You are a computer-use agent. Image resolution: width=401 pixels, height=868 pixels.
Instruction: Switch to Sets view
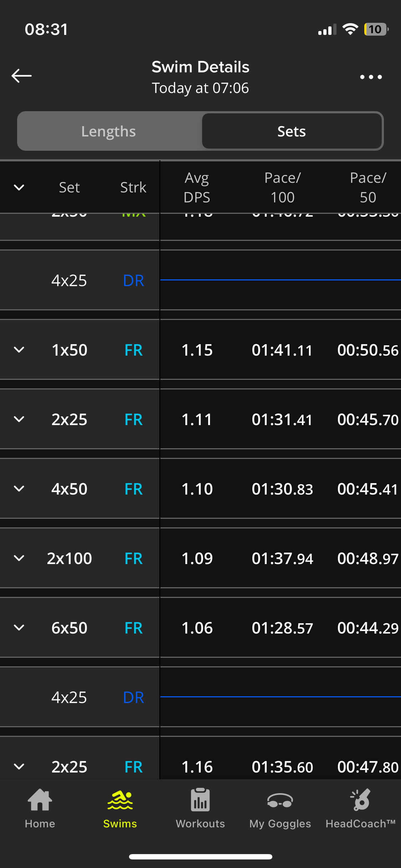292,131
